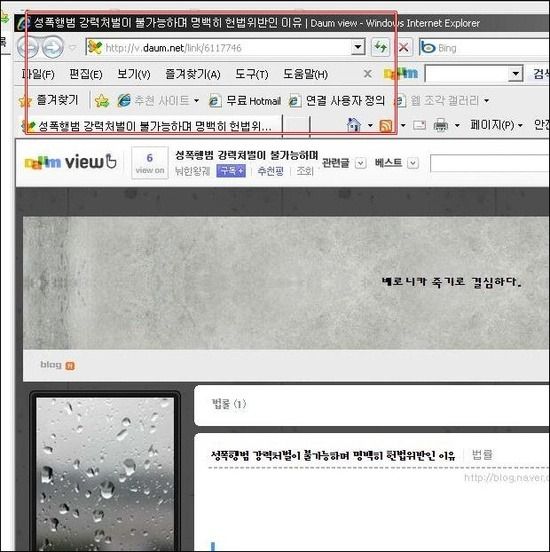550x552 pixels.
Task: Open the 파일(F) menu
Action: pos(38,74)
